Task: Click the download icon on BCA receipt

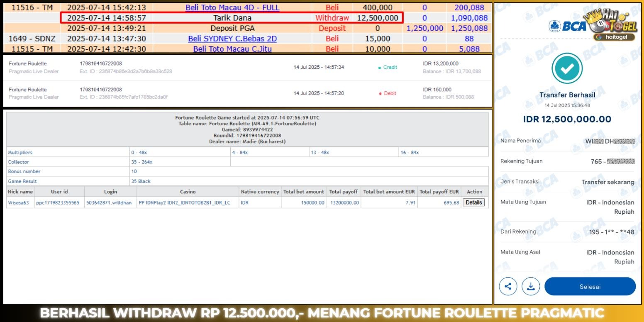Action: (x=531, y=286)
